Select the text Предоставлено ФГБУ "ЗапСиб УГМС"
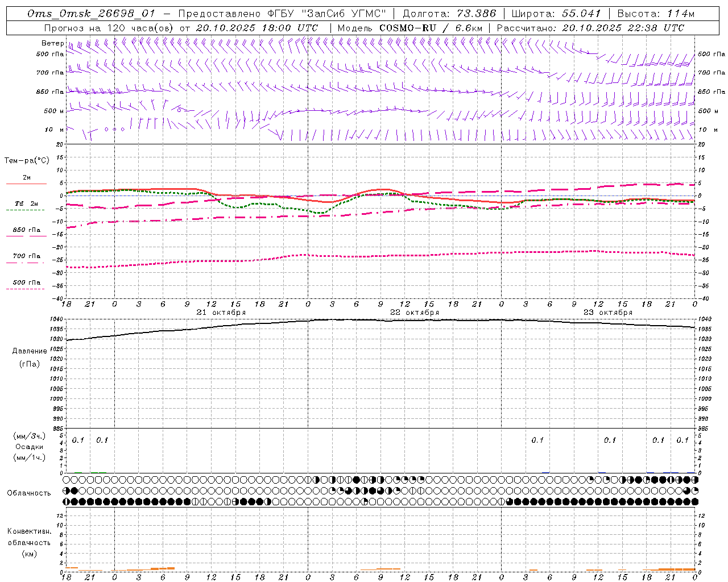Image resolution: width=728 pixels, height=582 pixels. coord(282,14)
